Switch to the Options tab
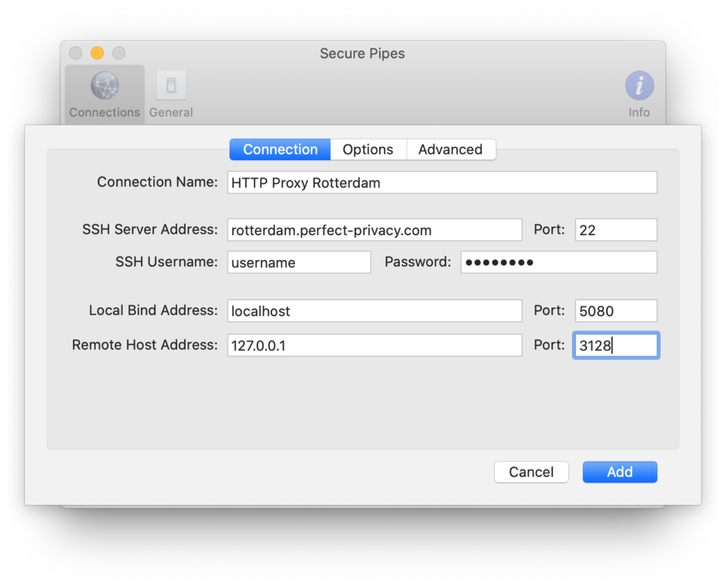The height and width of the screenshot is (588, 726). coord(368,149)
